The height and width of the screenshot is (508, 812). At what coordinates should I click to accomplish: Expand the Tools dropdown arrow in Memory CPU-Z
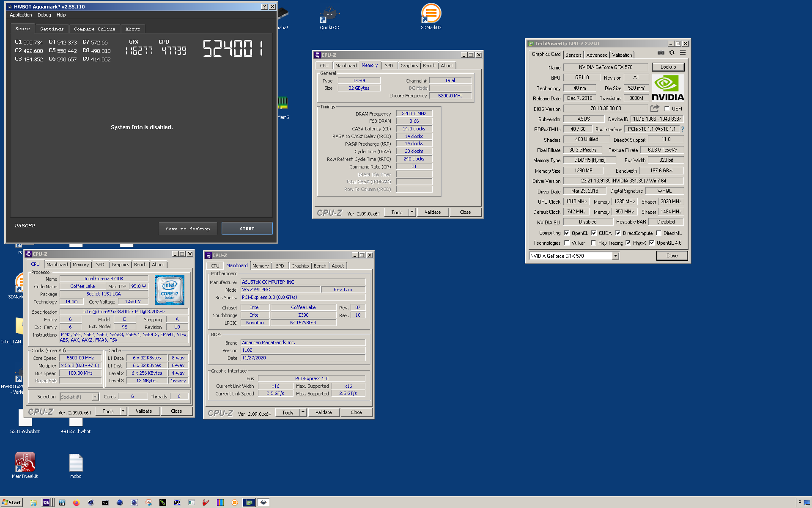412,212
